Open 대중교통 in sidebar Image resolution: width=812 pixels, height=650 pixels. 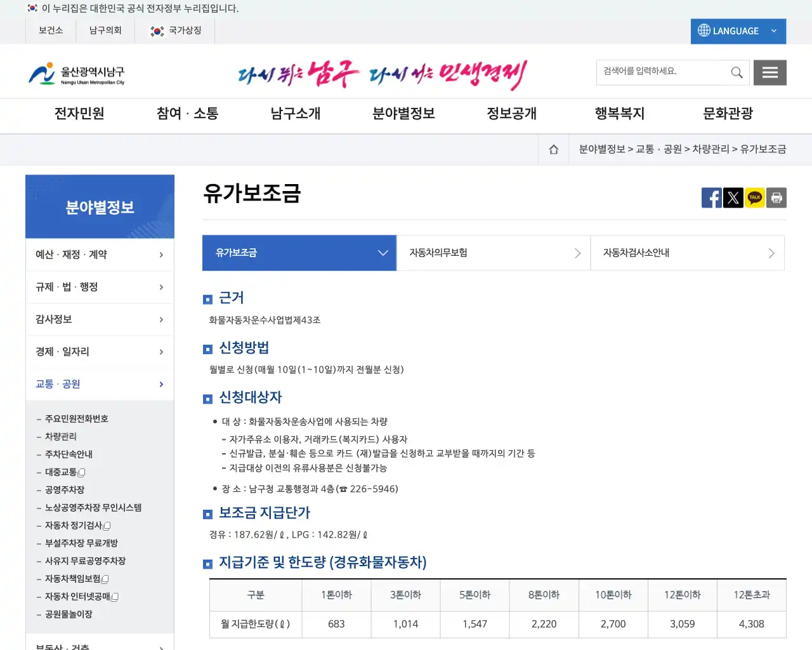pyautogui.click(x=65, y=472)
